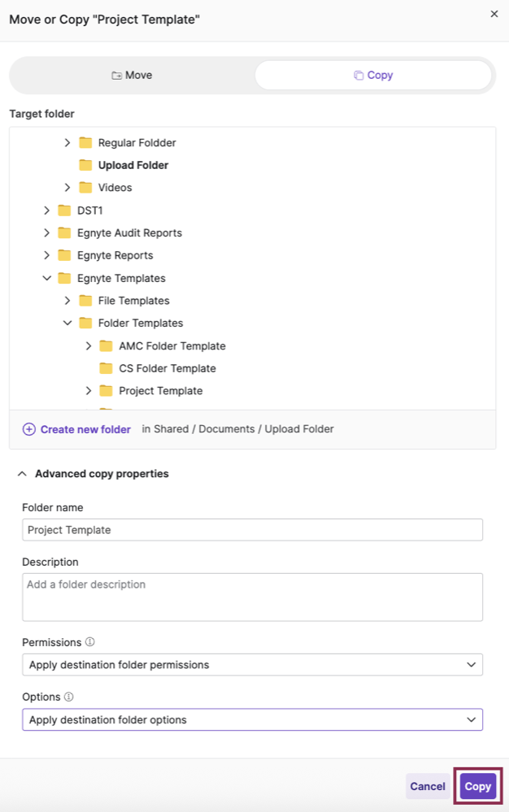
Task: Collapse the Egnyte Templates folder
Action: (47, 278)
